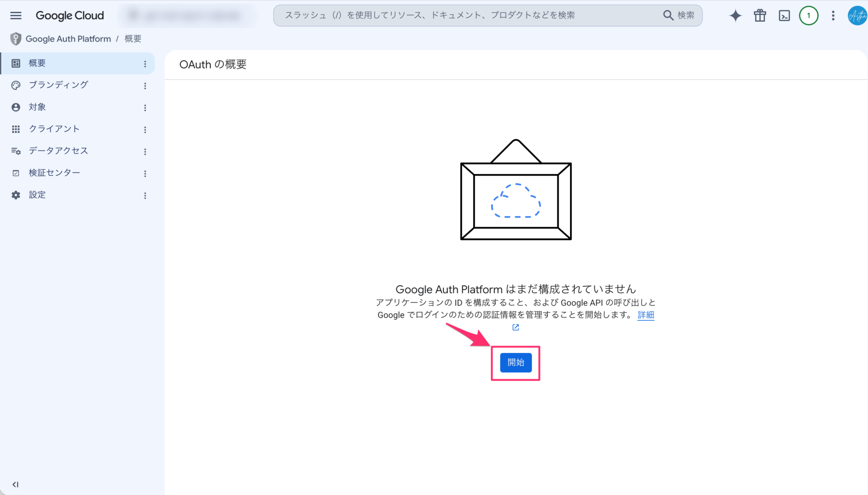Screen dimensions: 868x495
Task: Open more options for 検証センター
Action: click(x=145, y=173)
